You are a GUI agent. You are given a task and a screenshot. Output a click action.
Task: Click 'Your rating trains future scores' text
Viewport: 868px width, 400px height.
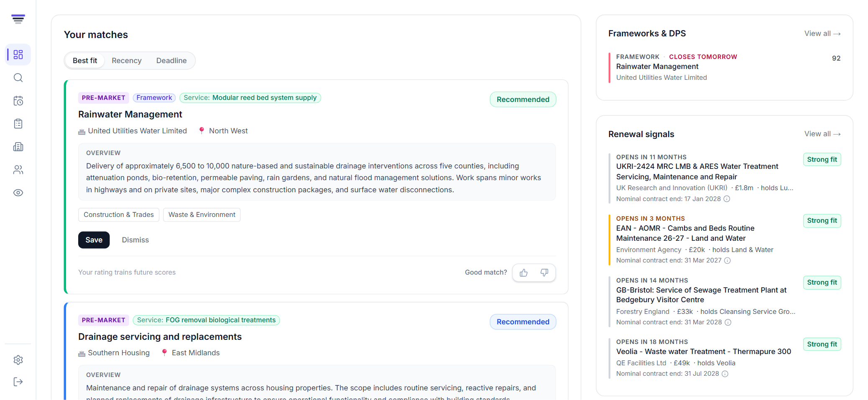(x=127, y=272)
